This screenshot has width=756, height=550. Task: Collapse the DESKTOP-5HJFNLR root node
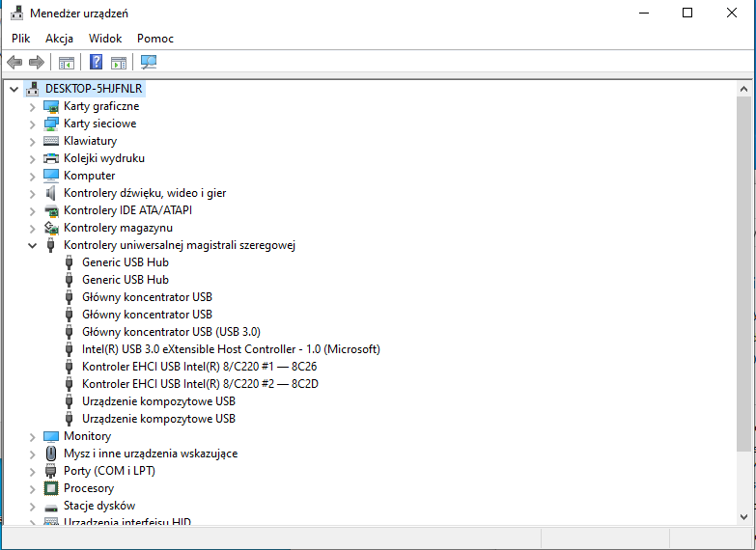click(x=14, y=89)
